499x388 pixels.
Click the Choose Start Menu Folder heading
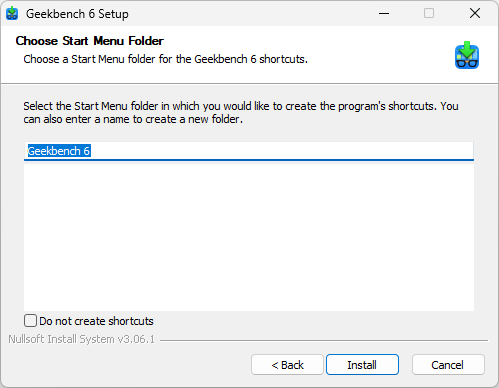pos(89,41)
